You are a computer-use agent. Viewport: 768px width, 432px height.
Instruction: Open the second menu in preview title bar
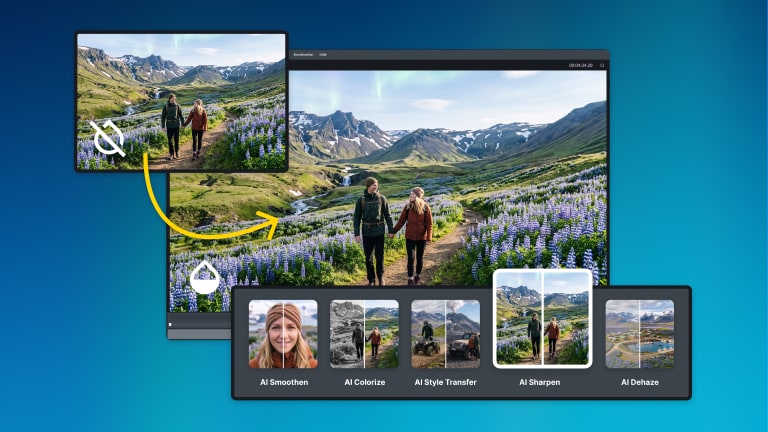tap(323, 55)
